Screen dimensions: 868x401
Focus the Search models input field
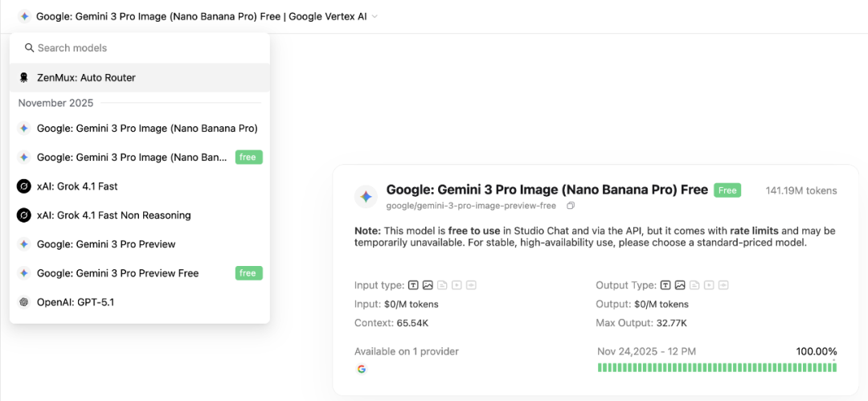click(x=140, y=48)
